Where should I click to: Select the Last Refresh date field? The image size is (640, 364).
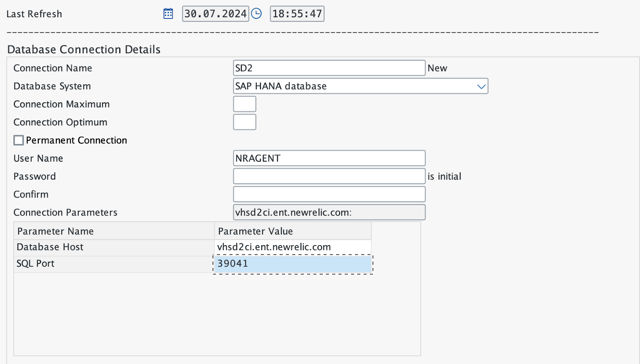tap(215, 13)
